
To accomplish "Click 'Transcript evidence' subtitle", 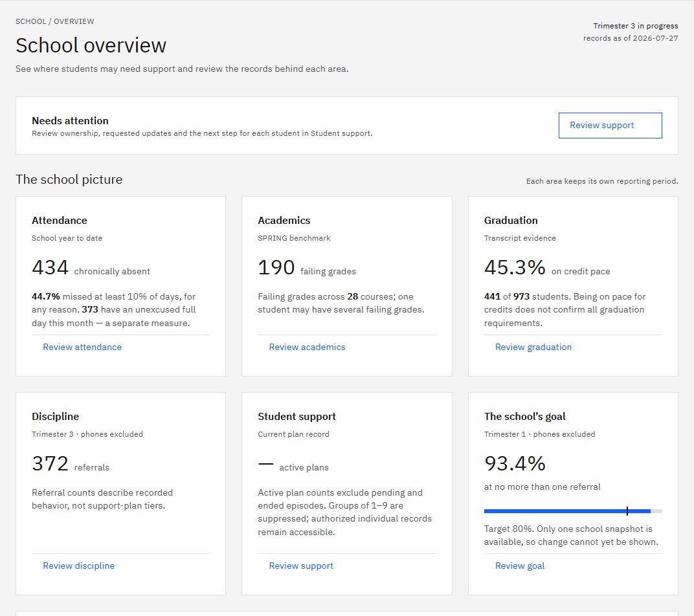I will point(520,238).
